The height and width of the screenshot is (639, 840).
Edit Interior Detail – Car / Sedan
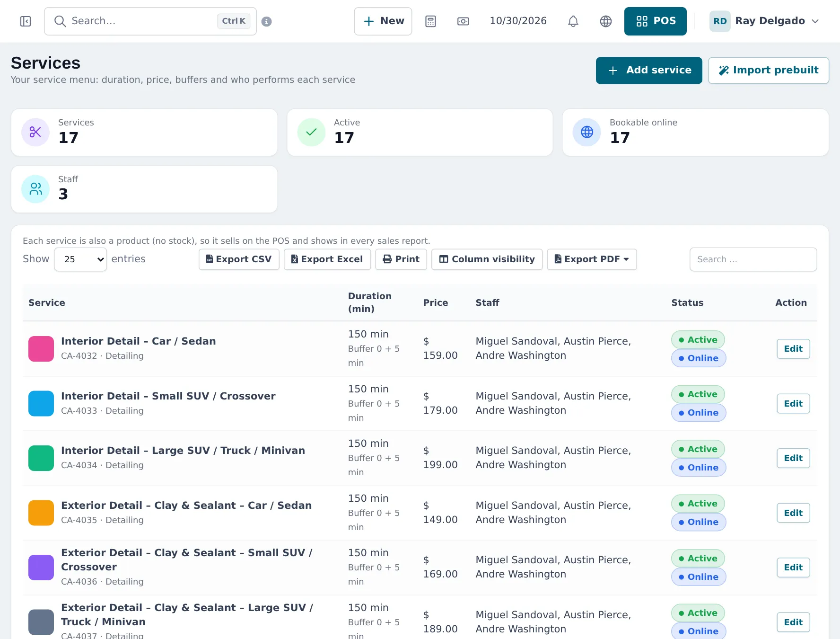(x=793, y=349)
